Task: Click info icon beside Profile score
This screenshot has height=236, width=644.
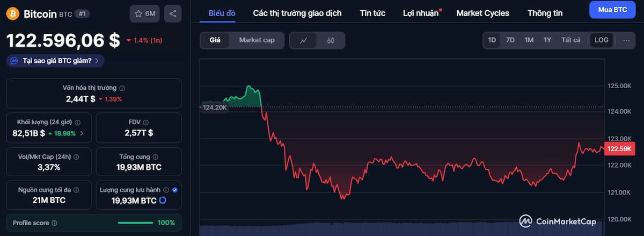Action: (x=54, y=223)
